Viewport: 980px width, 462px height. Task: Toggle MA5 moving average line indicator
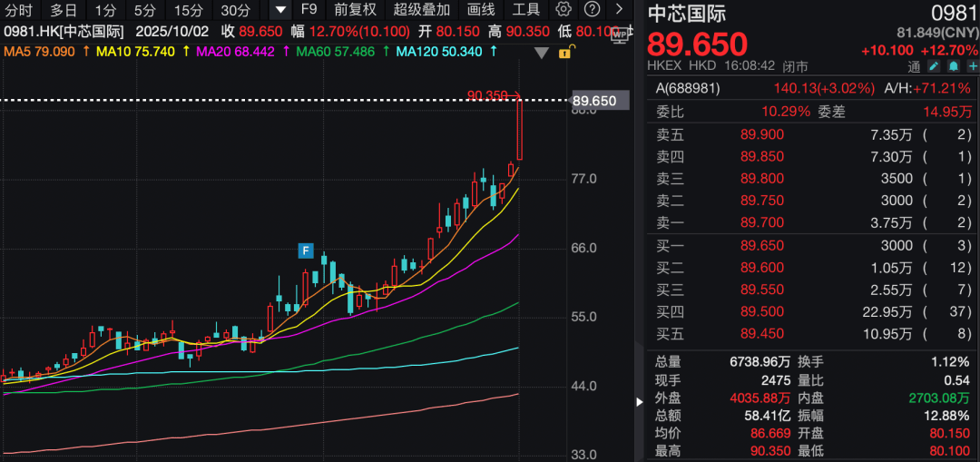[x=41, y=51]
